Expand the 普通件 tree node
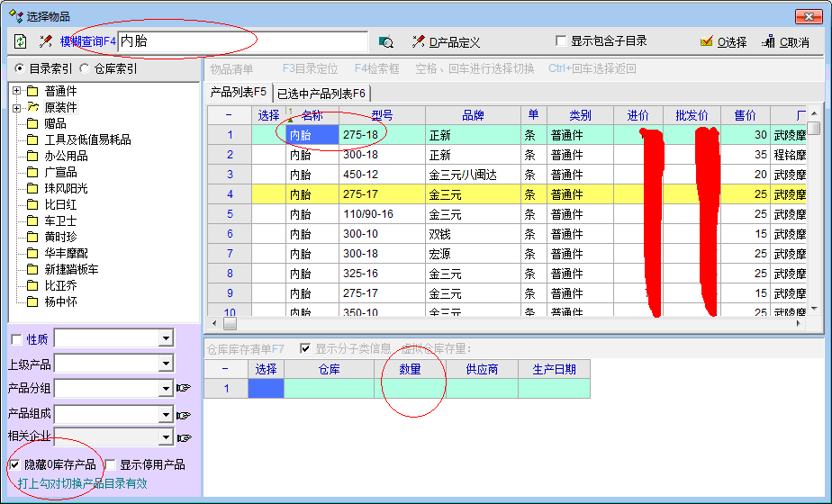832x504 pixels. tap(17, 91)
